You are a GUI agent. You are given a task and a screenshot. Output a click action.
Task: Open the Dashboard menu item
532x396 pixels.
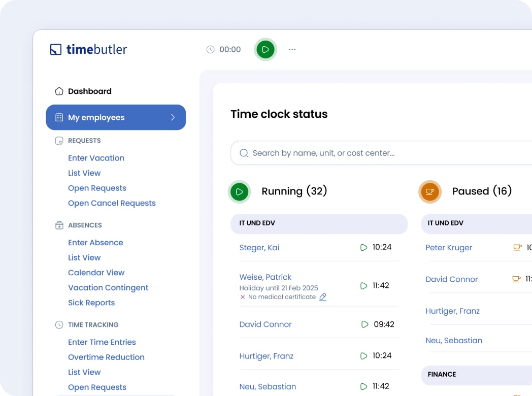[89, 91]
